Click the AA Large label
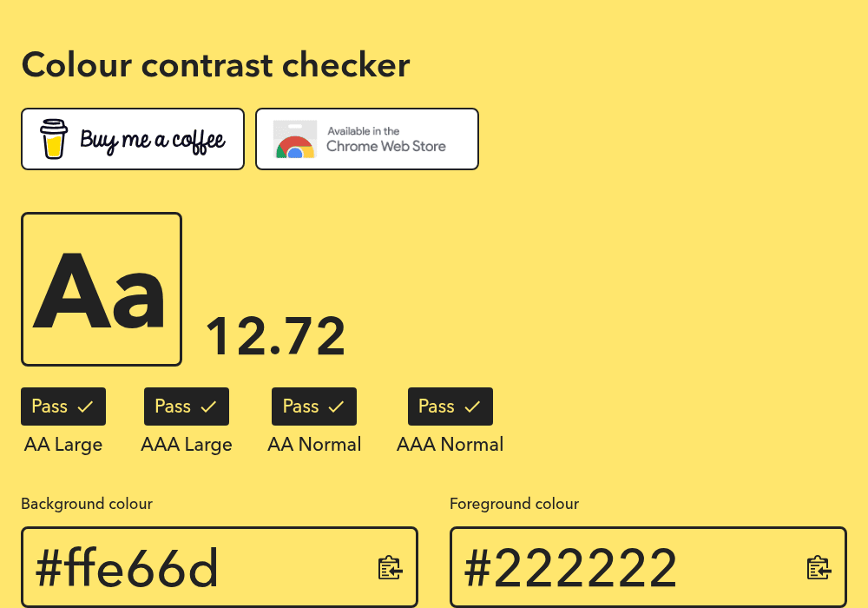 (x=63, y=445)
